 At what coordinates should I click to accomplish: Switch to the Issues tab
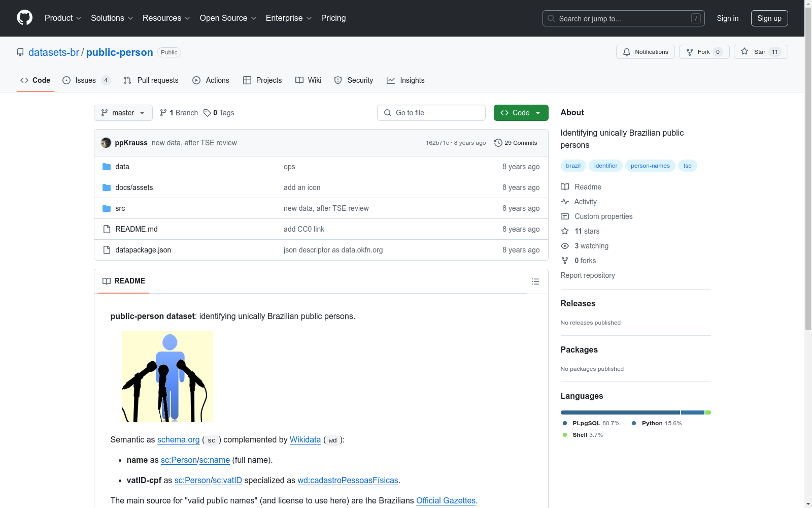86,80
